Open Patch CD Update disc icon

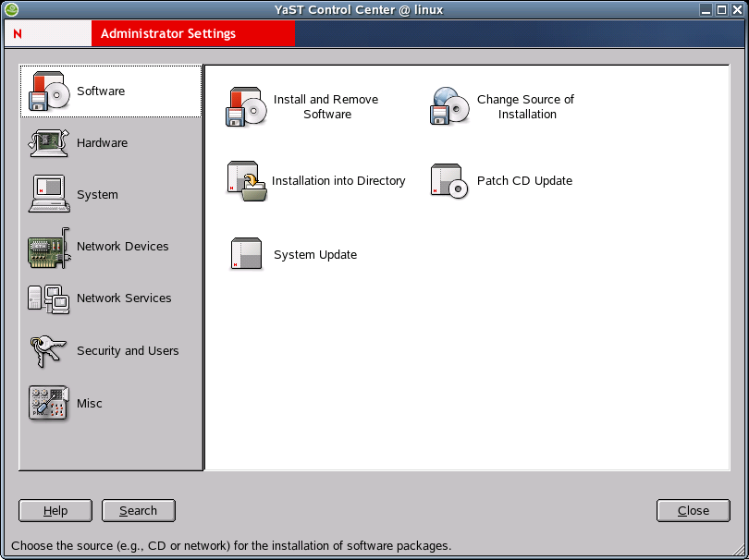pyautogui.click(x=449, y=181)
